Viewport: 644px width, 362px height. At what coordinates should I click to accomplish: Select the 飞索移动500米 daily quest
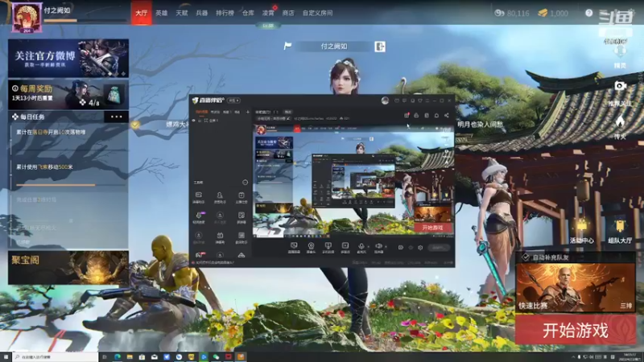point(44,167)
